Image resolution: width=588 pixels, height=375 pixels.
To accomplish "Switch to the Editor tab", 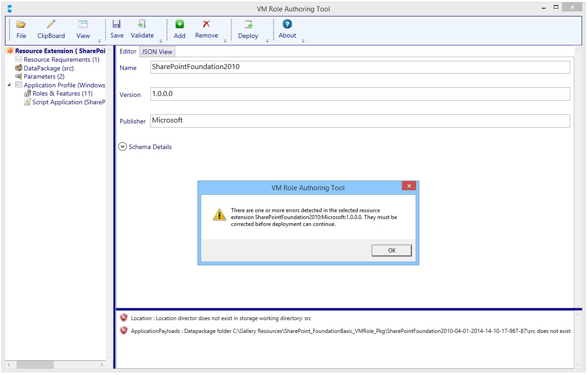I will [128, 51].
